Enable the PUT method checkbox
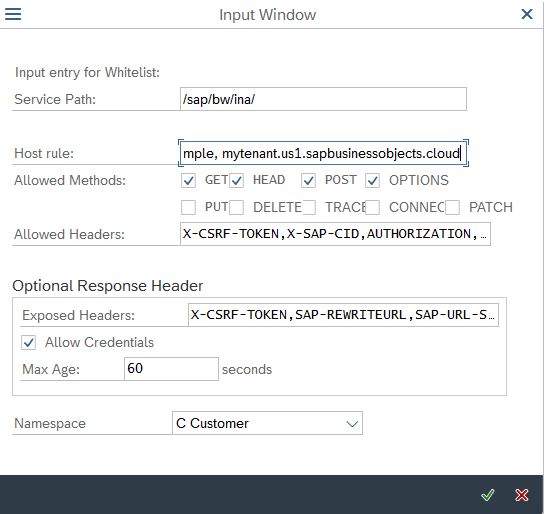The width and height of the screenshot is (545, 514). [x=188, y=207]
